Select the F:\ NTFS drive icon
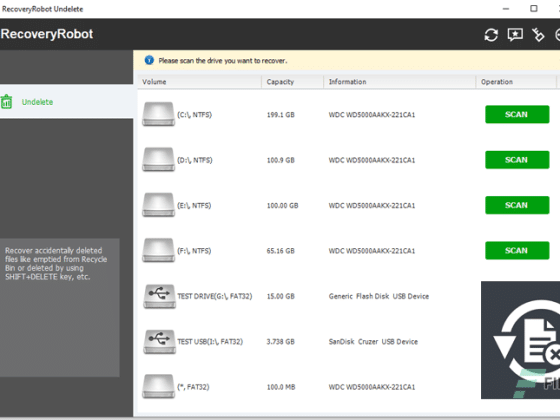 point(159,250)
